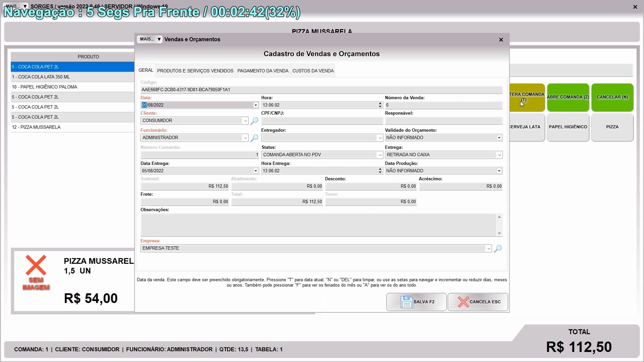Click the Abre Comanda (Z) green button
The height and width of the screenshot is (362, 644).
tap(568, 97)
